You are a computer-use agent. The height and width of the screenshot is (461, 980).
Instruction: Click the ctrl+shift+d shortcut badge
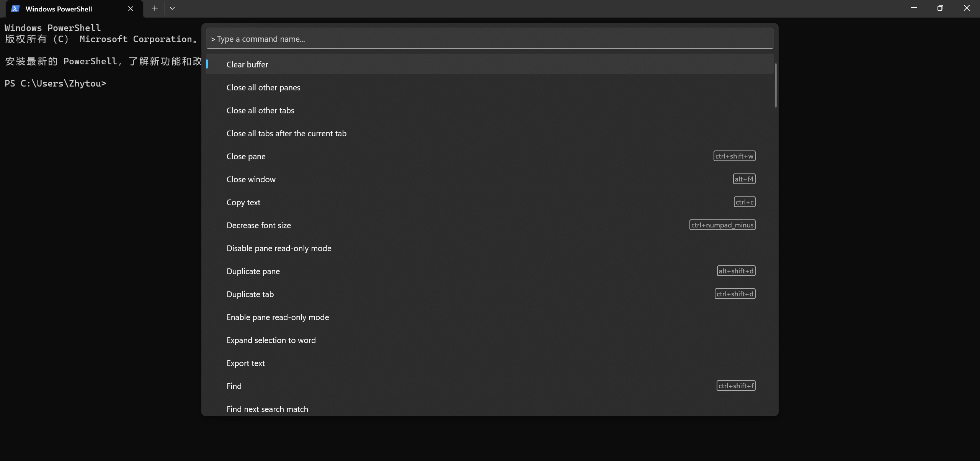coord(735,294)
